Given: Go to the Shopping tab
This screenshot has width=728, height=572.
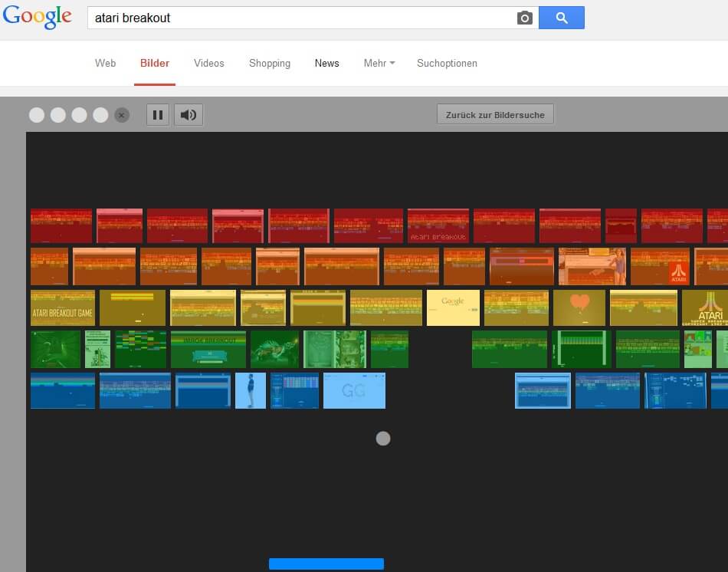Looking at the screenshot, I should 270,63.
